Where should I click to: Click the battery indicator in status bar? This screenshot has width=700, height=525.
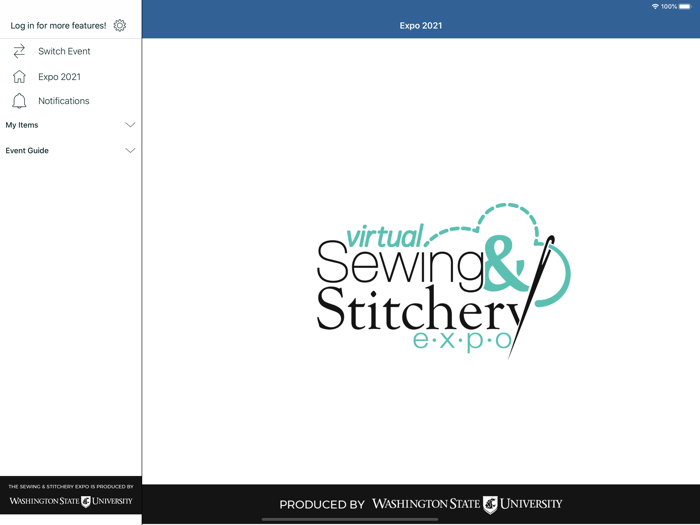pos(685,6)
